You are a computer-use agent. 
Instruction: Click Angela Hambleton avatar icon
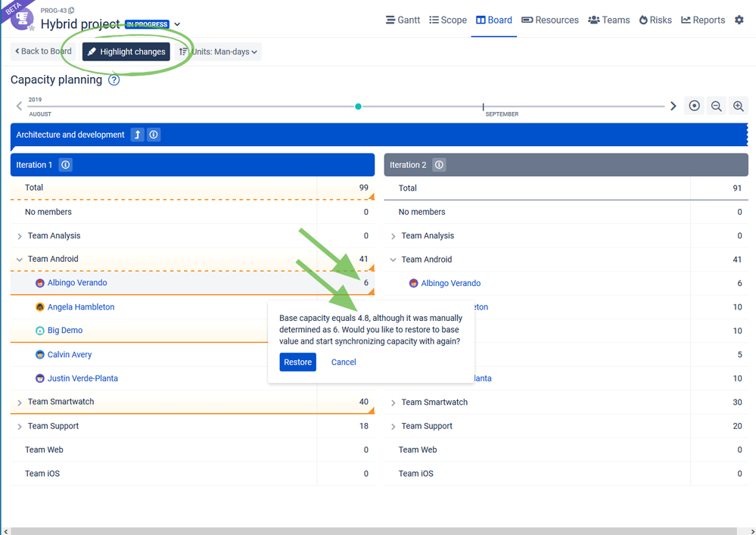40,306
